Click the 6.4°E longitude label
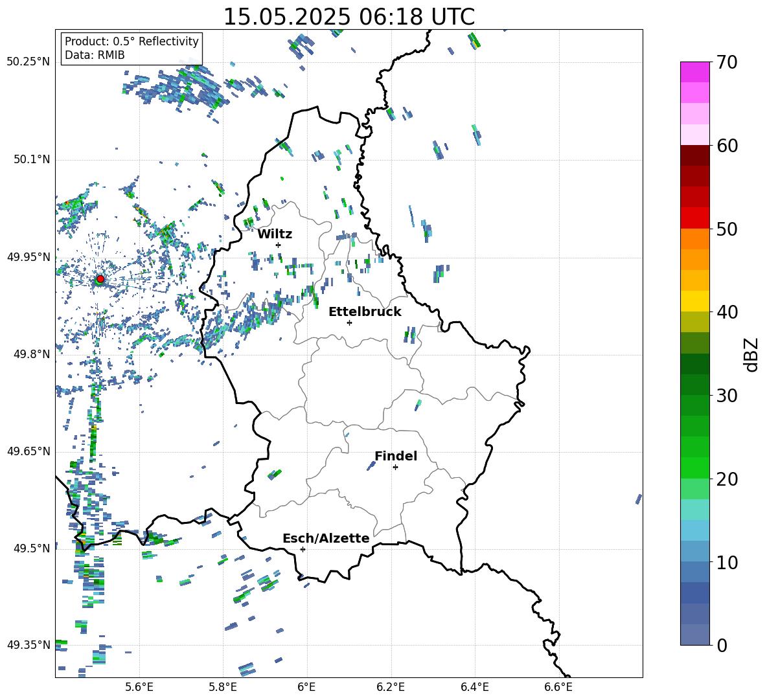Image resolution: width=767 pixels, height=700 pixels. pos(474,687)
